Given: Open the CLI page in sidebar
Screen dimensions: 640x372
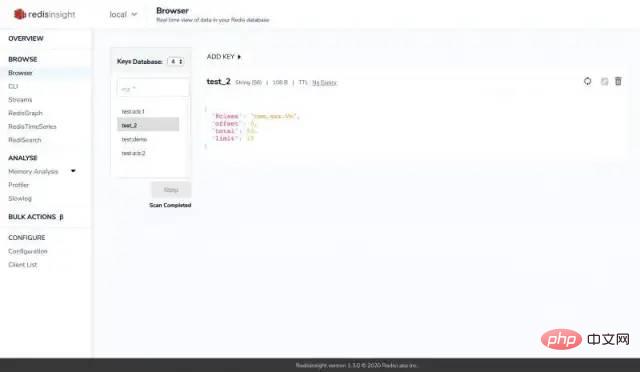Looking at the screenshot, I should pyautogui.click(x=13, y=86).
